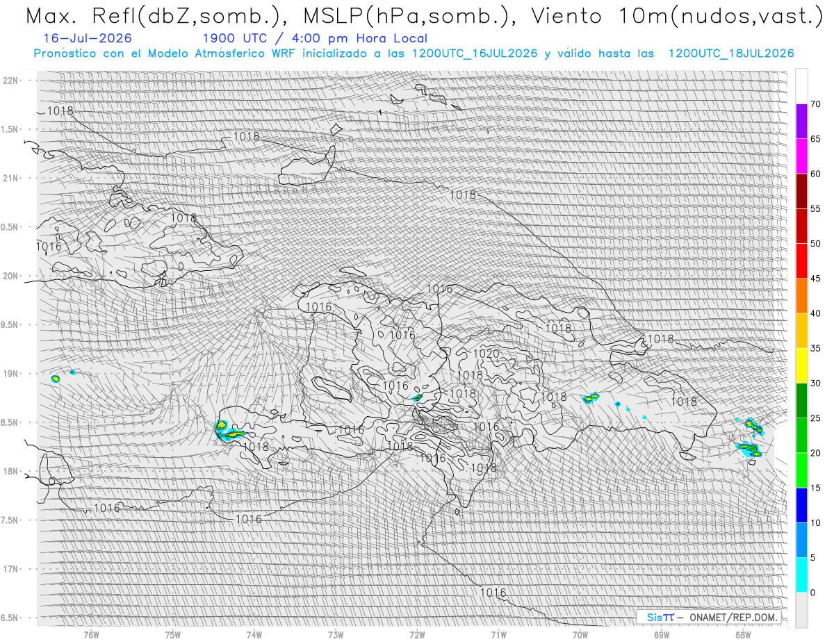Click the WRF forecast initialization subtitle line
Viewport: 834px width, 644px height.
click(x=414, y=53)
